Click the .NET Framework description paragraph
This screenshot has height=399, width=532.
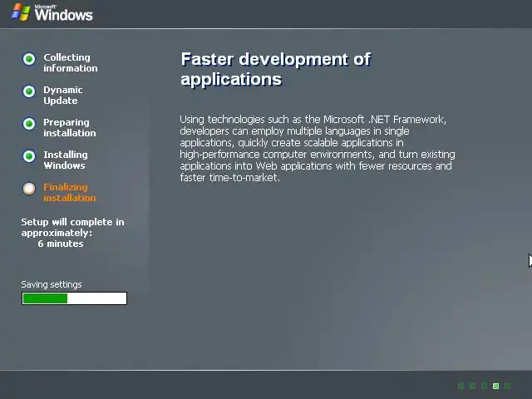pos(318,148)
